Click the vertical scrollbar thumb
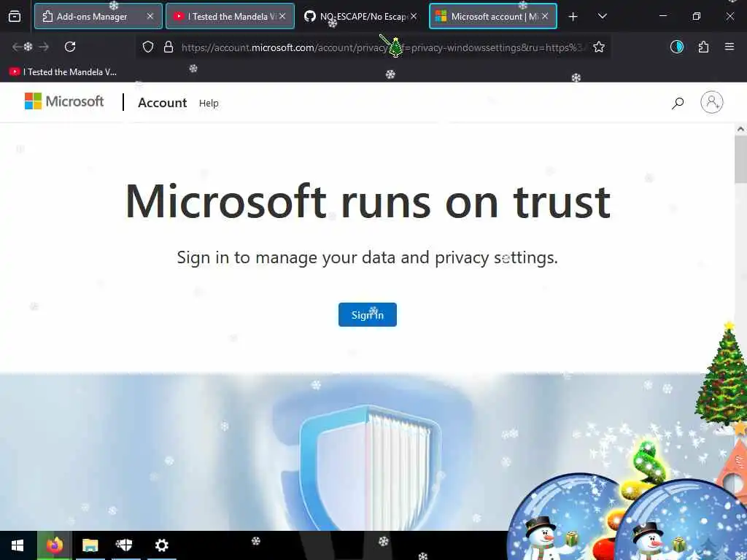This screenshot has width=747, height=560. coord(740,159)
